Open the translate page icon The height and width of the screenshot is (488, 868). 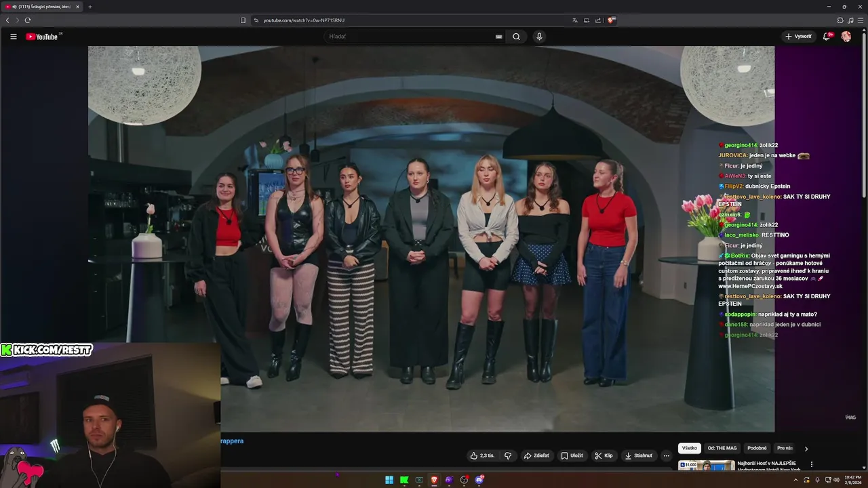(x=575, y=20)
